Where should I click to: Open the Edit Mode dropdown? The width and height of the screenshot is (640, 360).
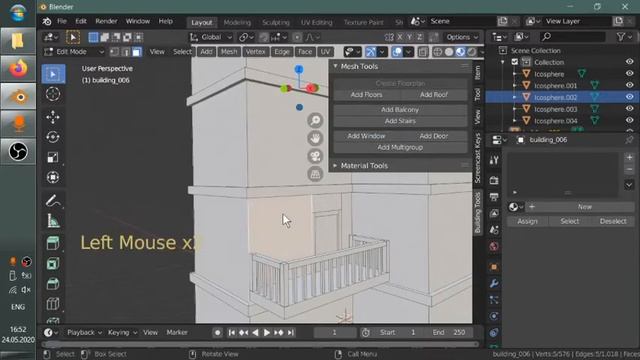pos(74,52)
